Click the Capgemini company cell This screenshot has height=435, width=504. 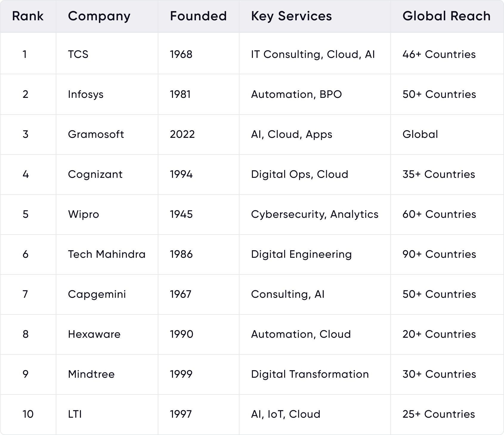coord(97,294)
